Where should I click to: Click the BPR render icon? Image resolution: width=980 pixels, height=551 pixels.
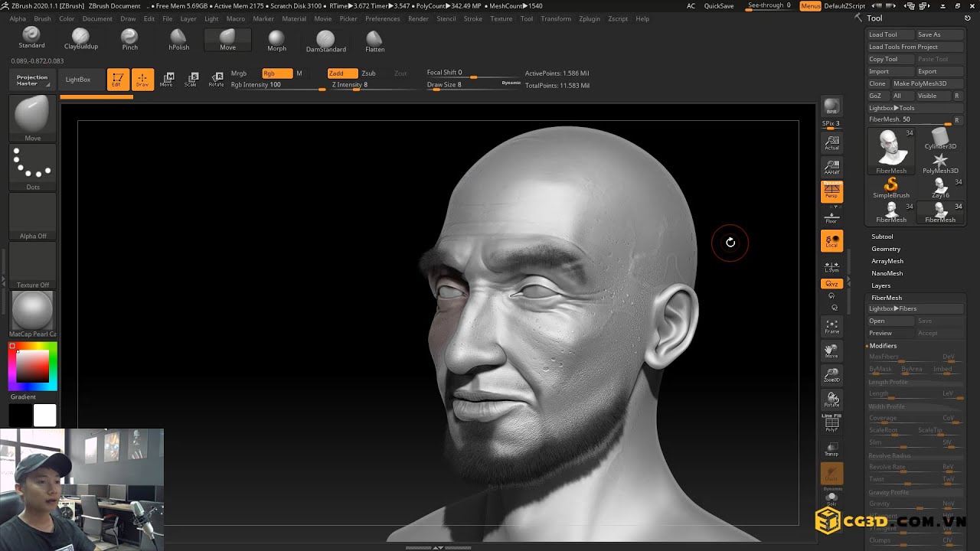coord(831,106)
